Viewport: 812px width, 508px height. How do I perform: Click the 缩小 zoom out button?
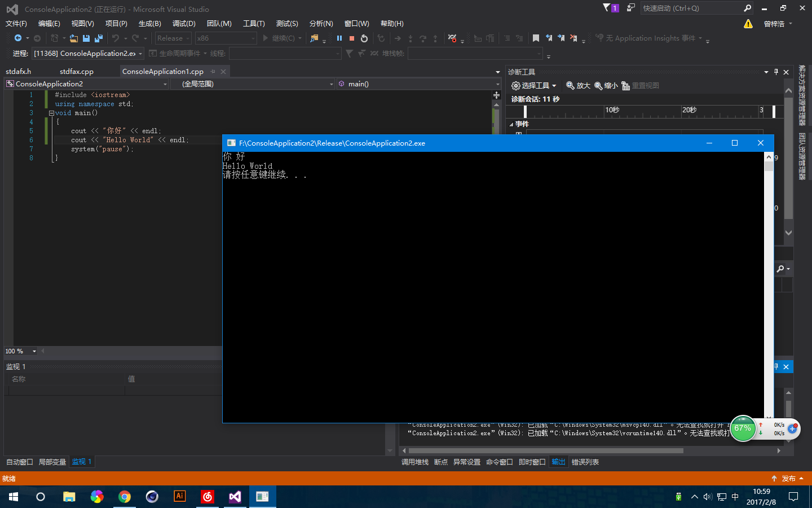coord(606,86)
